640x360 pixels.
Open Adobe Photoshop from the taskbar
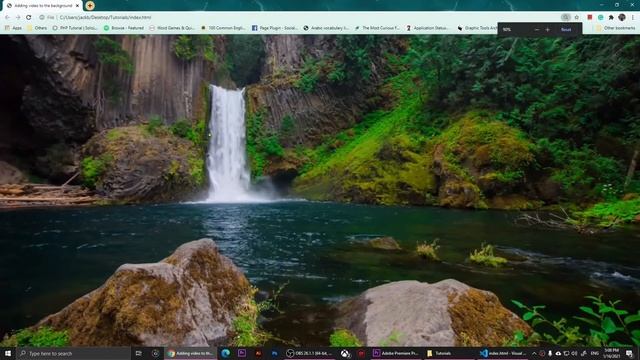(274, 353)
